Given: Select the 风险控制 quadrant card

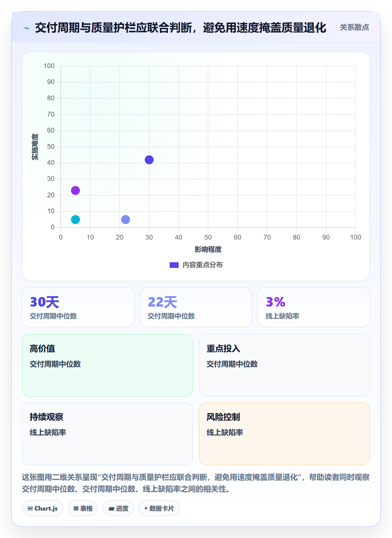Looking at the screenshot, I should (284, 434).
